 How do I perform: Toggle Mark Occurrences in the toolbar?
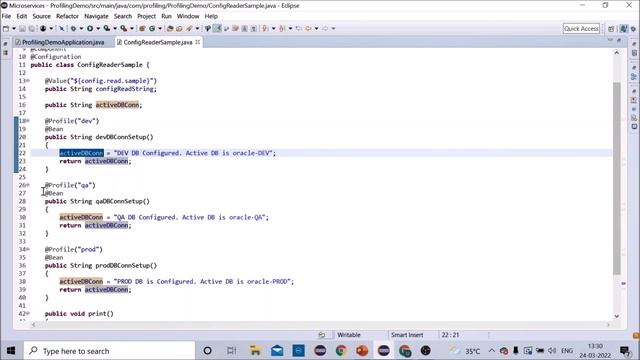coord(217,29)
